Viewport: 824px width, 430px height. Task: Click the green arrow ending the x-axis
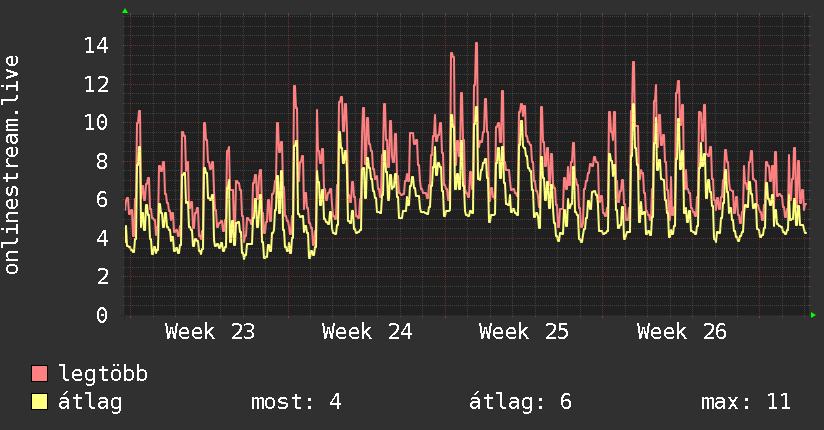click(813, 315)
